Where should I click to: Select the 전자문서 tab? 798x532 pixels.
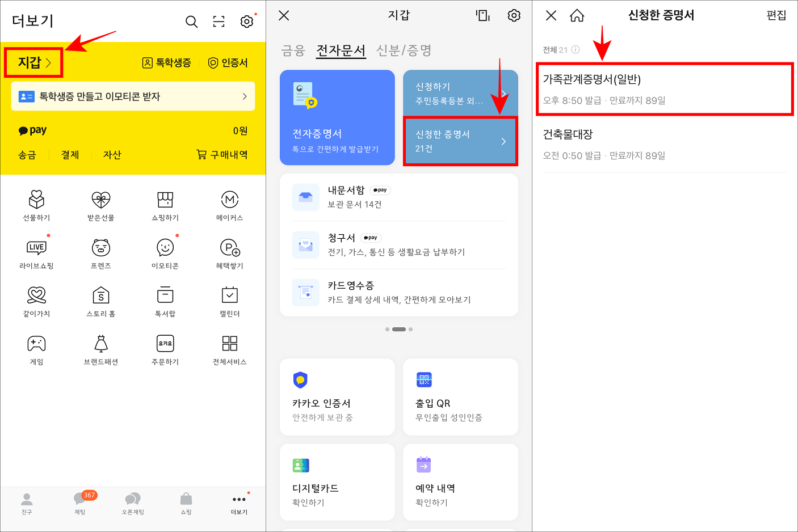click(341, 50)
